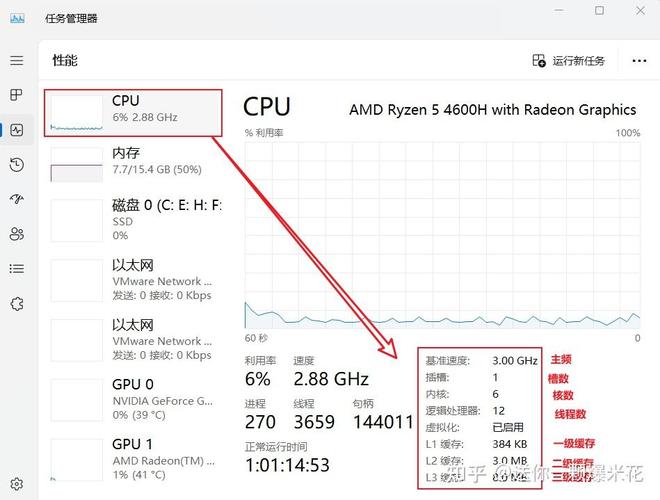Open the Services puzzle-piece sidebar icon

[x=16, y=304]
